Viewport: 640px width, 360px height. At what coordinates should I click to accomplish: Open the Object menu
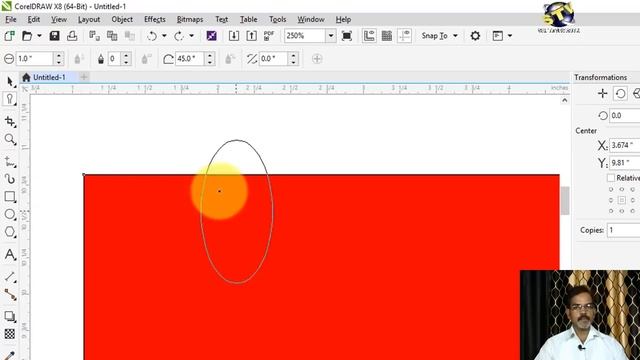pos(122,19)
